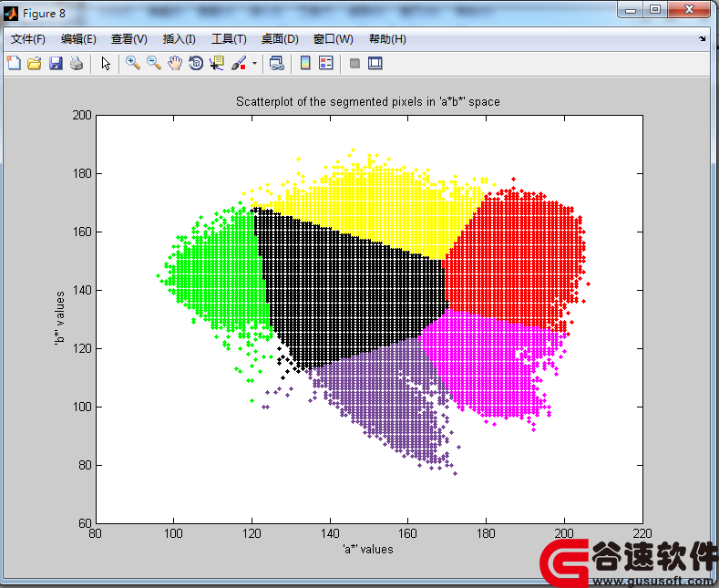Enable the Data Cursor tool

point(217,63)
